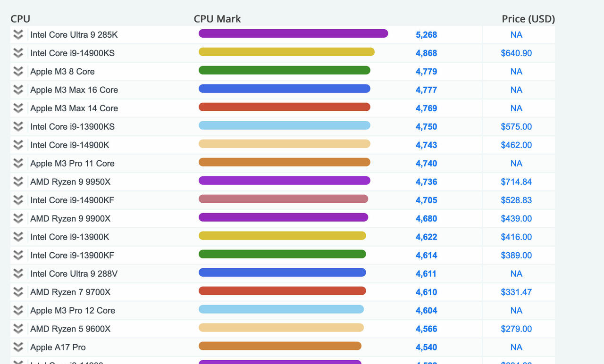
Task: Click the purple bar for Ultra 9 285K
Action: pos(293,33)
